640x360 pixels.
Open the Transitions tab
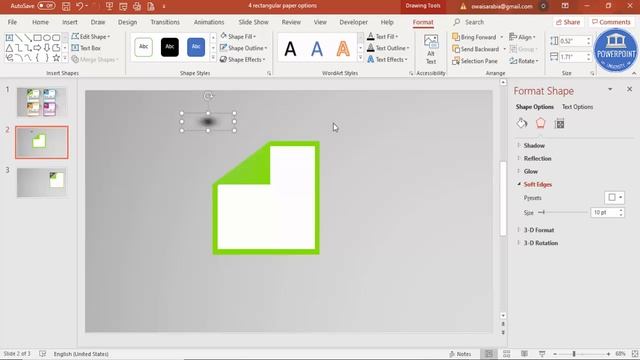click(165, 22)
